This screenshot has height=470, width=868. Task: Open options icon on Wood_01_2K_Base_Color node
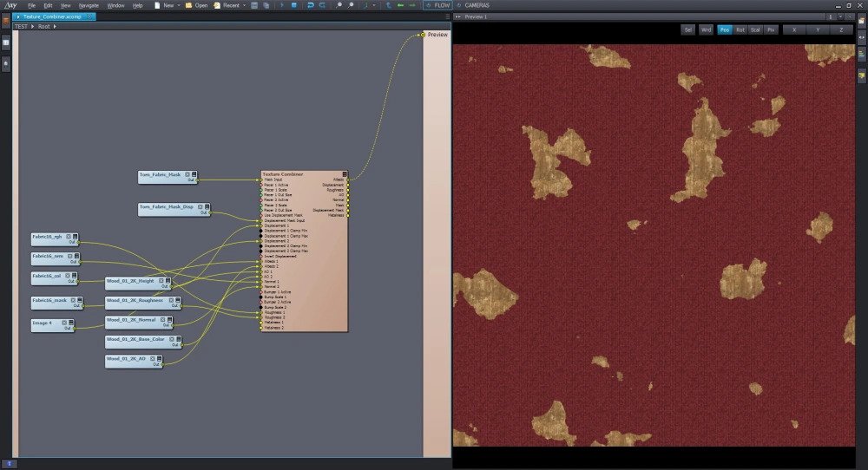[x=178, y=339]
